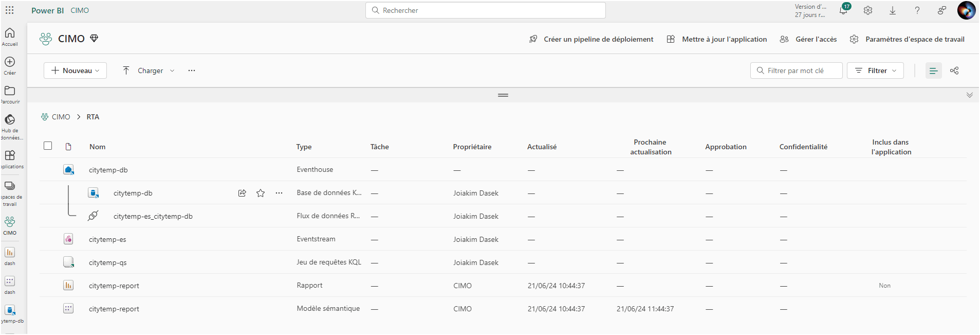This screenshot has height=335, width=980.
Task: Click Tâche column header
Action: point(379,147)
